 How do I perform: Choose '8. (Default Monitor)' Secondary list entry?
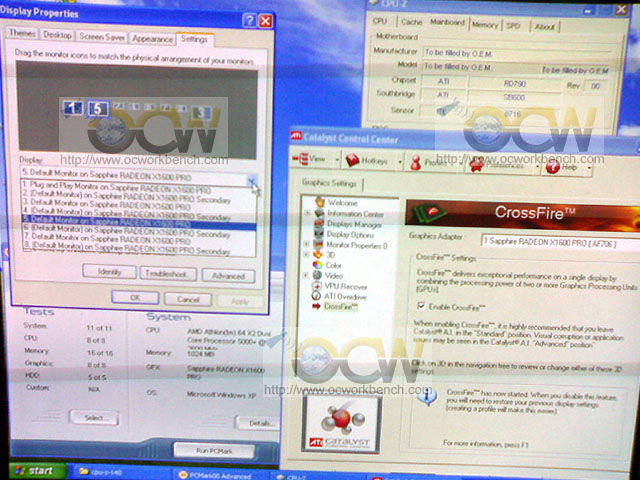coord(139,247)
